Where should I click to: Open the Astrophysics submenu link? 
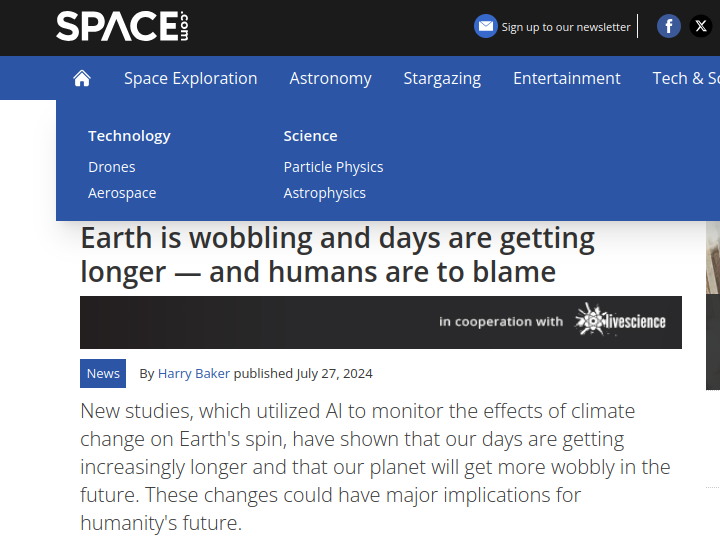point(324,193)
